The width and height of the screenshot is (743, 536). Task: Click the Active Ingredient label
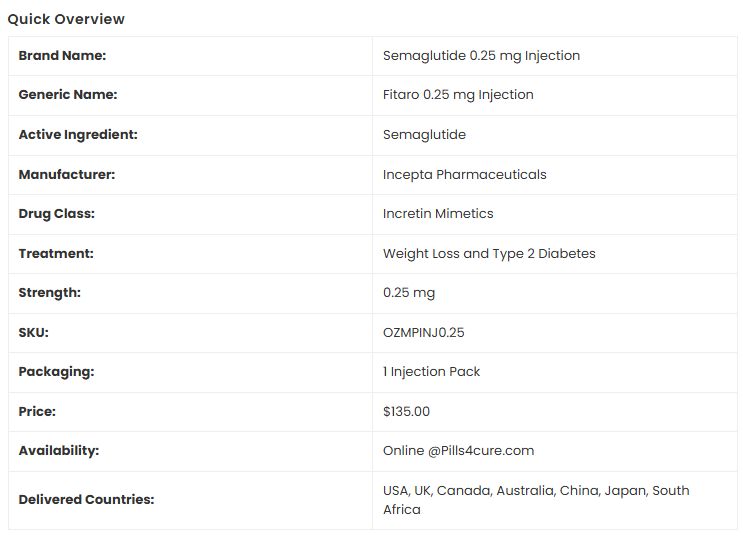click(78, 135)
